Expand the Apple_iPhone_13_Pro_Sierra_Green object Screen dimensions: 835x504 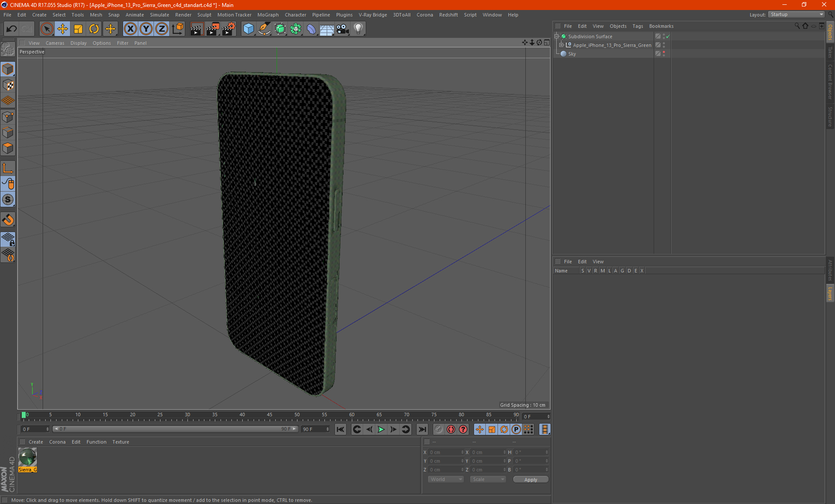[x=561, y=45]
